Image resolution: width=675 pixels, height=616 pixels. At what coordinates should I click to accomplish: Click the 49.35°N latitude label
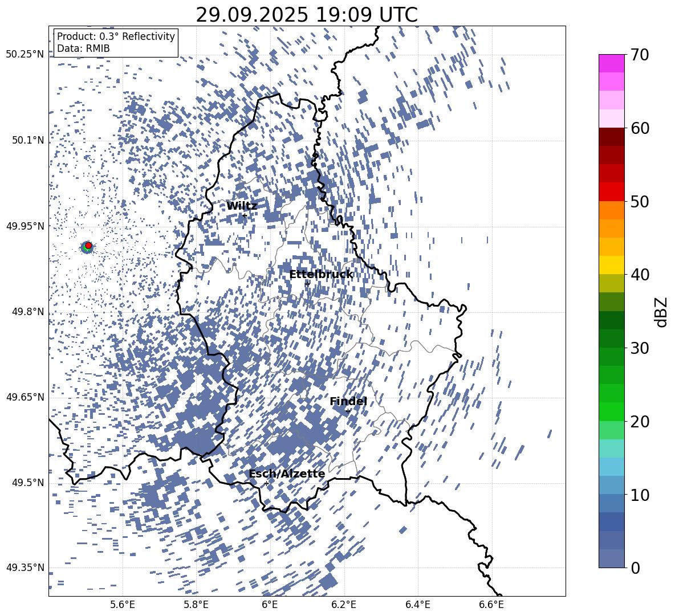point(25,568)
